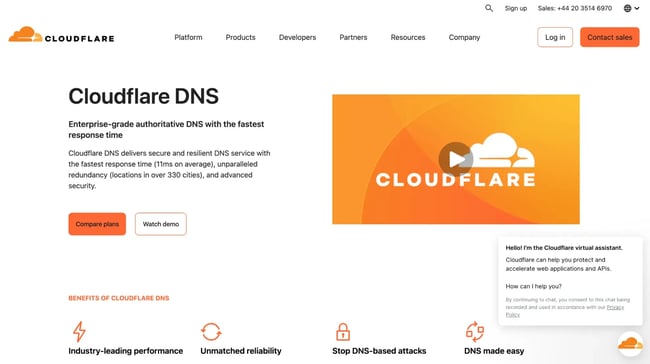650x364 pixels.
Task: Click the lightning bolt performance icon
Action: pyautogui.click(x=79, y=331)
